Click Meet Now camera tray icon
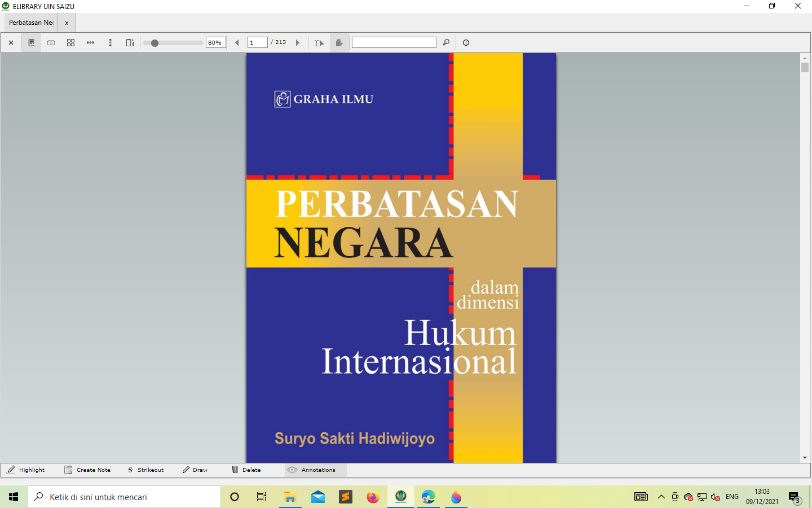812x508 pixels. click(675, 497)
